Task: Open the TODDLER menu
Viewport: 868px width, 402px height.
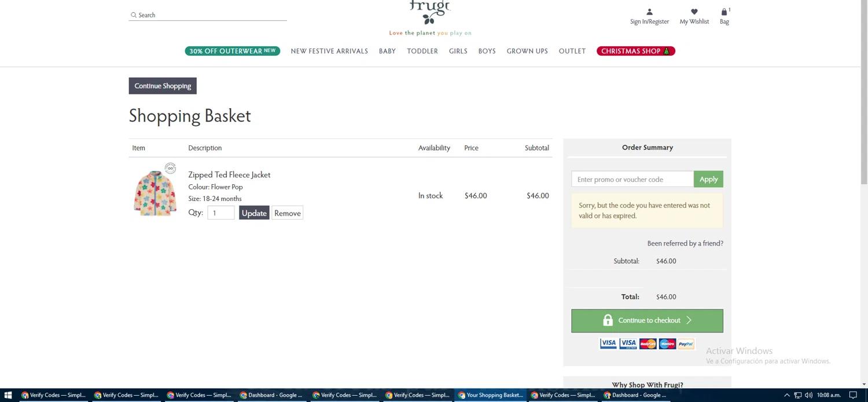Action: pos(422,51)
